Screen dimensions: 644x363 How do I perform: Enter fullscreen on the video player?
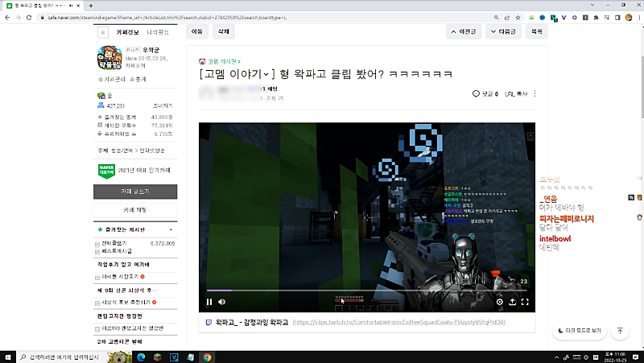[x=525, y=302]
